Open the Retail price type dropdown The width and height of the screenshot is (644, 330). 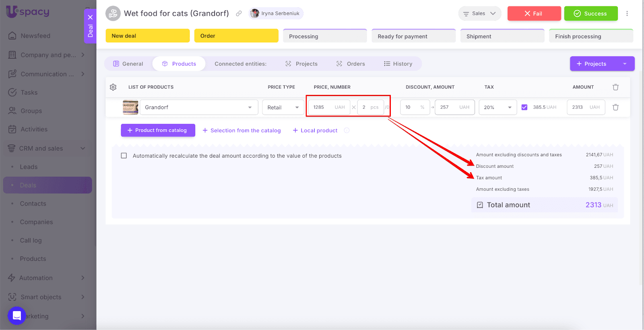pyautogui.click(x=283, y=107)
